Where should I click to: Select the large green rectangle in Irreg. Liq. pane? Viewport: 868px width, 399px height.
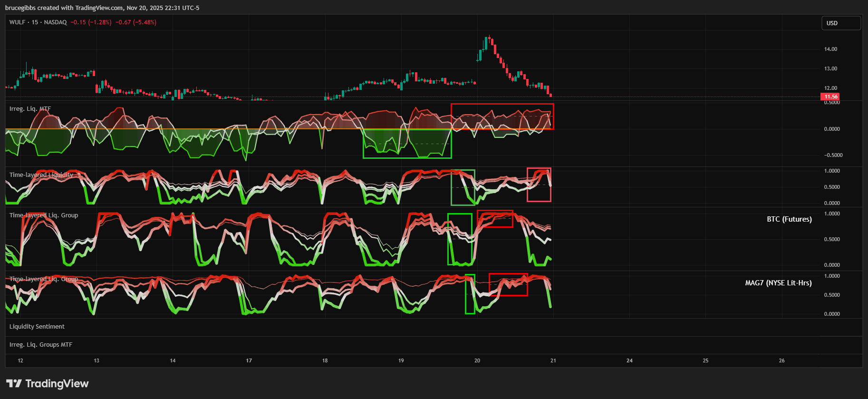pos(407,157)
